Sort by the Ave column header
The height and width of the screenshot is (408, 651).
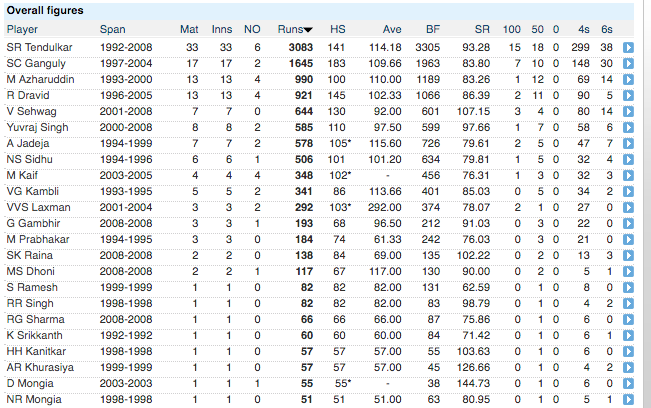coord(392,29)
